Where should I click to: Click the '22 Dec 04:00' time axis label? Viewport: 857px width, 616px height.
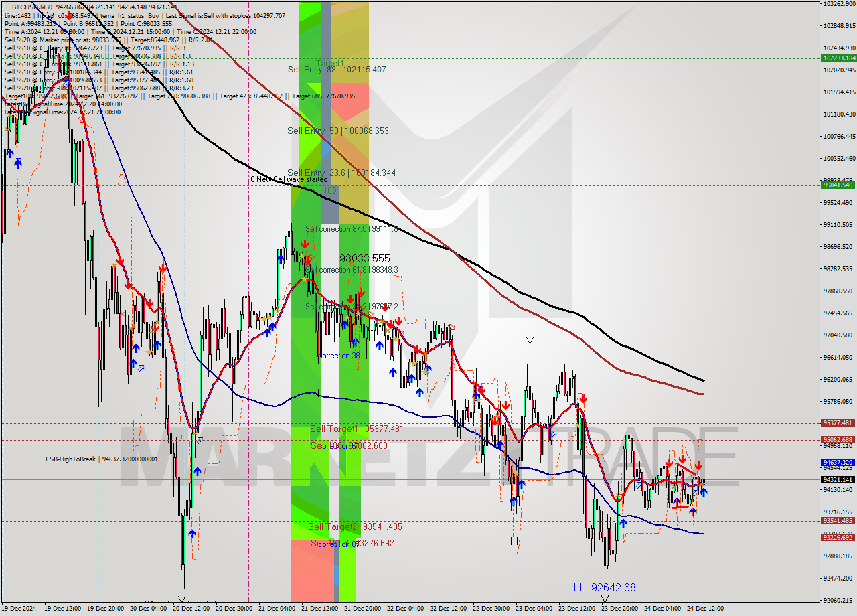[406, 609]
